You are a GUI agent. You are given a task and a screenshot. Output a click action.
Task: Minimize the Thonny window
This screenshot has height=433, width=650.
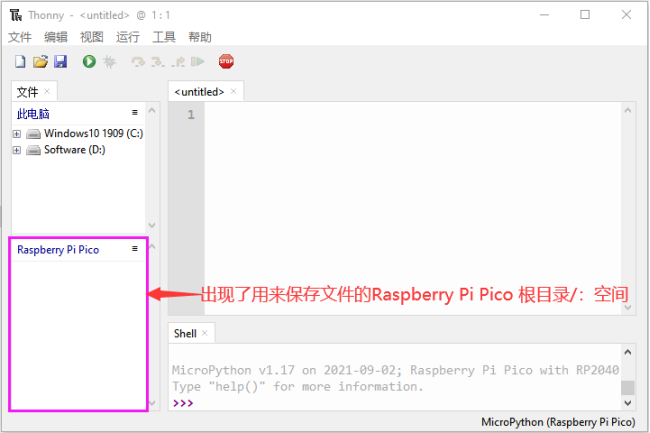(x=544, y=15)
